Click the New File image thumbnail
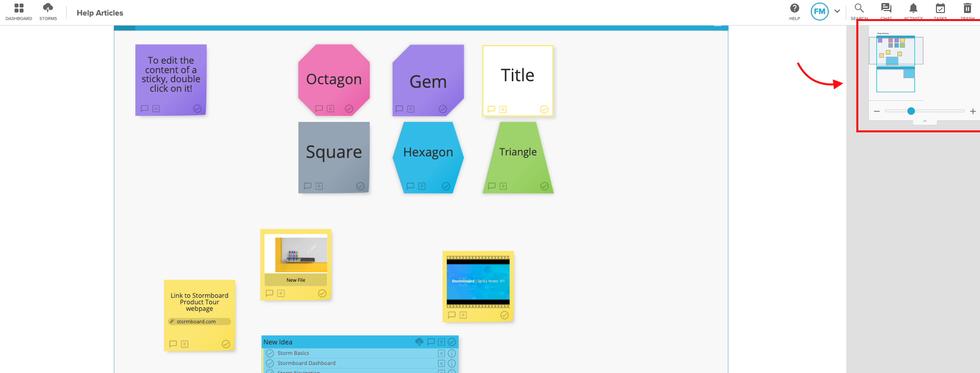 [295, 254]
